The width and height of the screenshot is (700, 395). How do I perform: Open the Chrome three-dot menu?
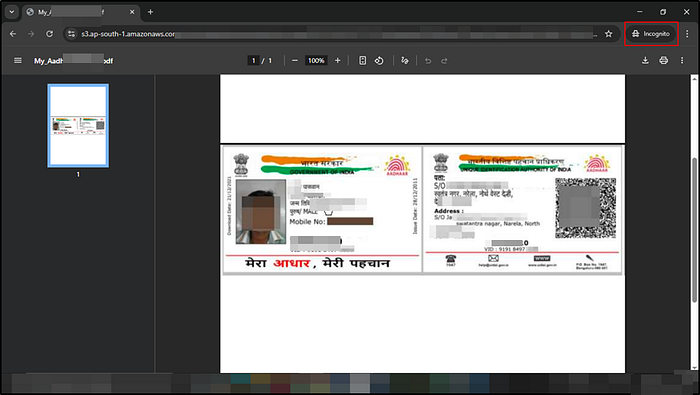click(688, 34)
